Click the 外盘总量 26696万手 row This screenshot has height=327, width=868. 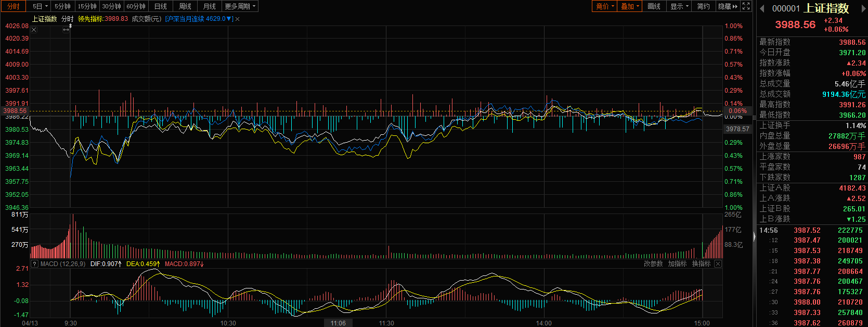[812, 146]
